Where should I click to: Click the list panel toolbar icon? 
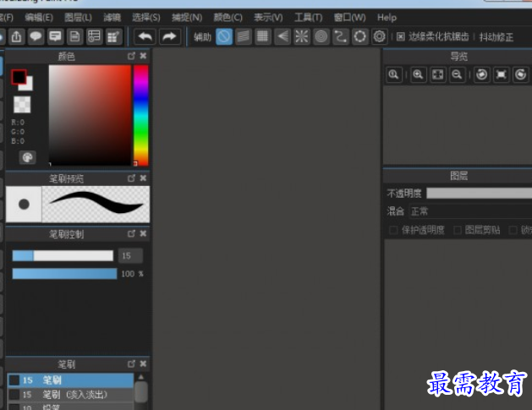pos(95,36)
